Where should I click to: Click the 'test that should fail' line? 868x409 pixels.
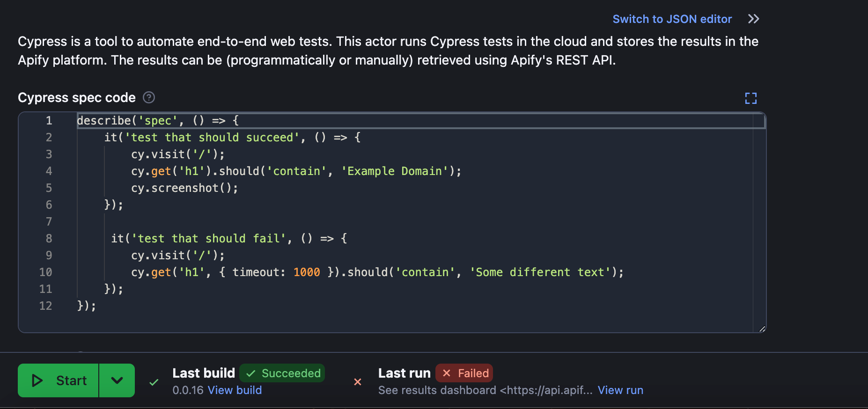tap(229, 239)
